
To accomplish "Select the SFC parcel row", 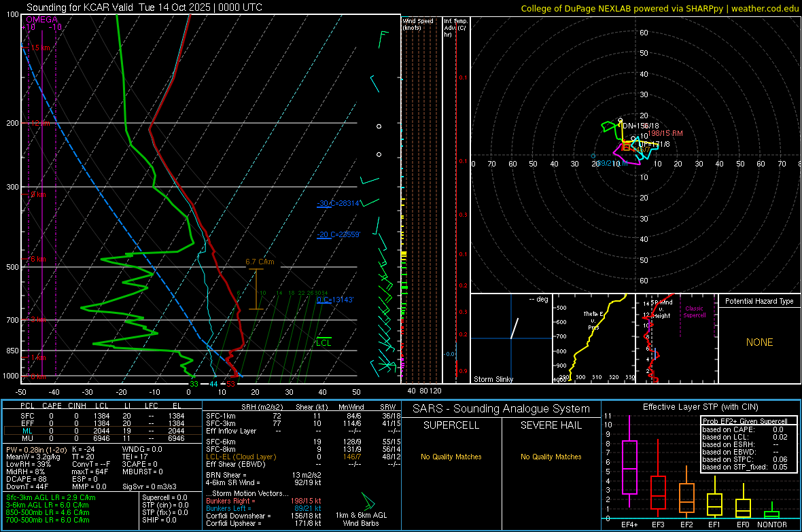I will (x=103, y=416).
